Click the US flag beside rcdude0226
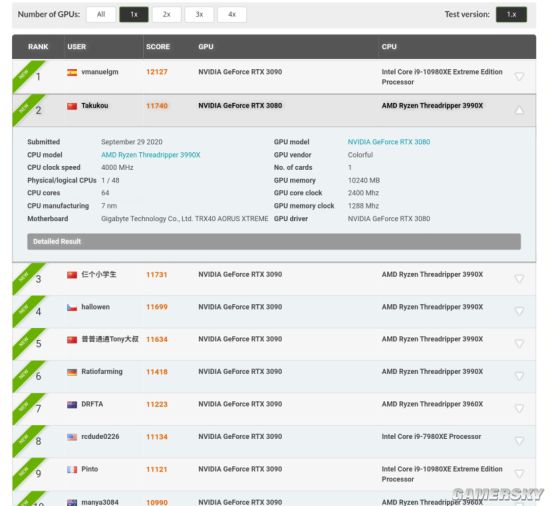The width and height of the screenshot is (550, 506). pos(72,437)
